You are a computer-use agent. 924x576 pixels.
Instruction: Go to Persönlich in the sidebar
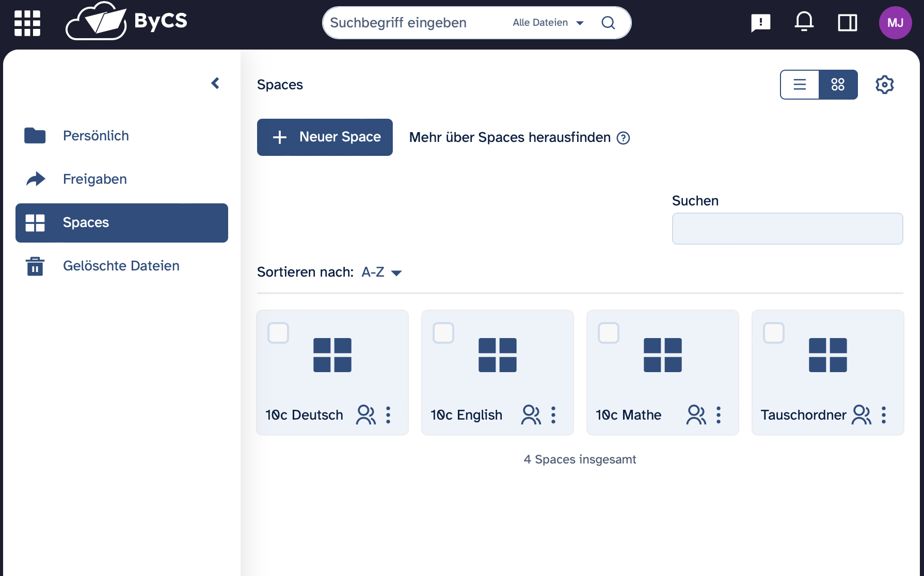click(x=95, y=136)
